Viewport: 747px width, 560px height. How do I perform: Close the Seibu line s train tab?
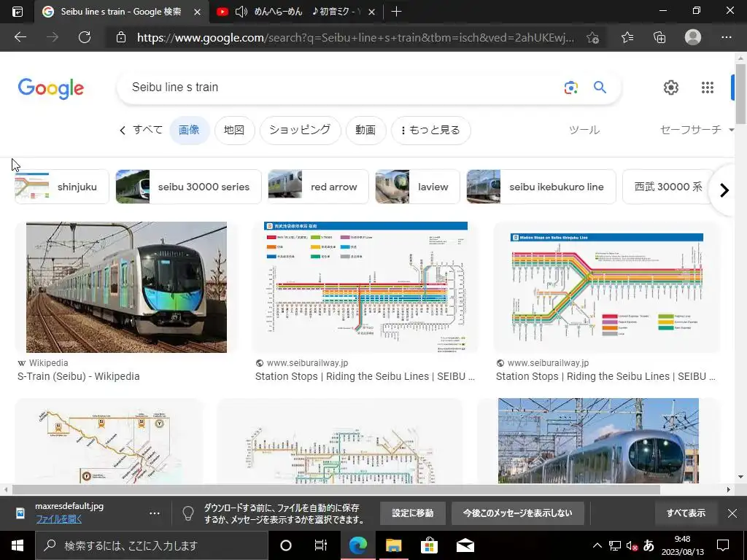(197, 12)
